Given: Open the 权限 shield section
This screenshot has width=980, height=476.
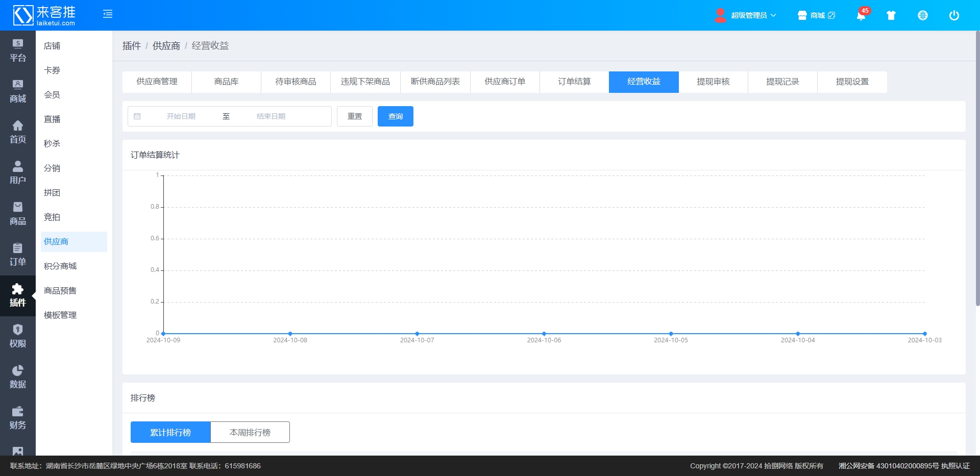Looking at the screenshot, I should (x=18, y=336).
